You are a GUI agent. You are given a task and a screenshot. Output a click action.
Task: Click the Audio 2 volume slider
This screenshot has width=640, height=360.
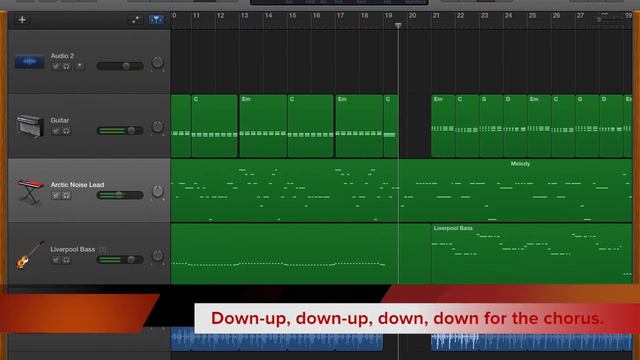pyautogui.click(x=120, y=66)
